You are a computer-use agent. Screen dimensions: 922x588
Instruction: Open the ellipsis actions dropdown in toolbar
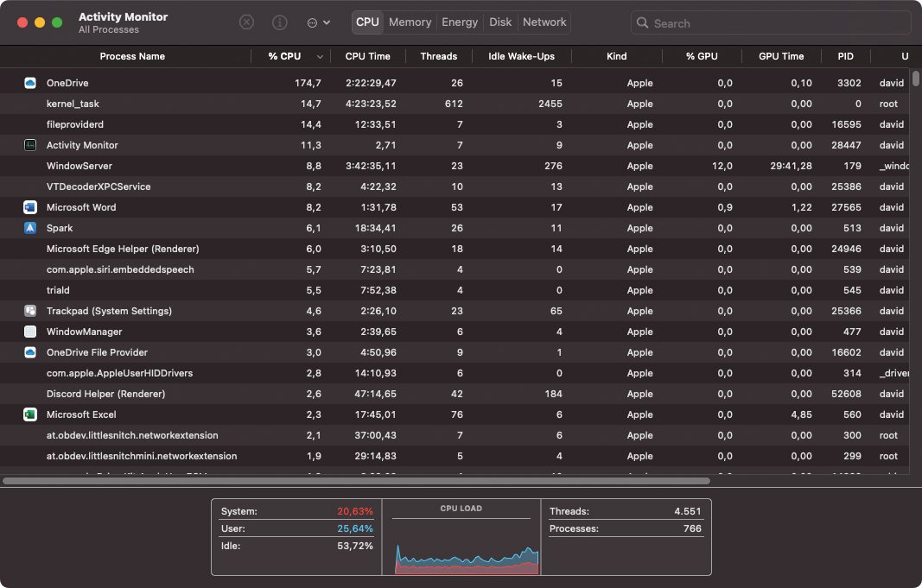click(318, 23)
